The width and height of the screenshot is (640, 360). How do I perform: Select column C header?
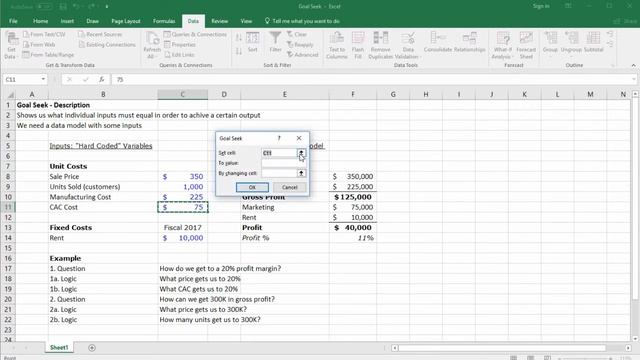point(183,94)
